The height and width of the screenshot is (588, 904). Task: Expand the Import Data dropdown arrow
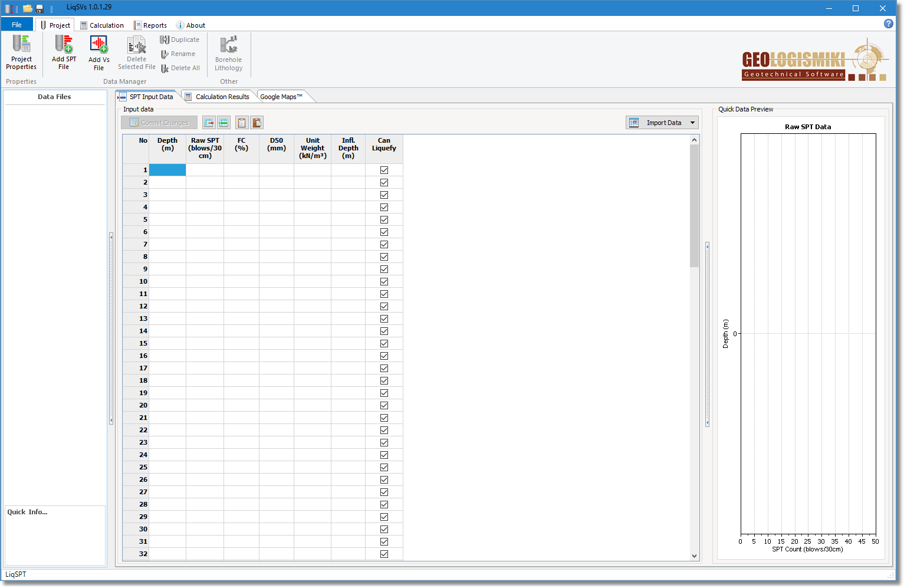(x=692, y=123)
